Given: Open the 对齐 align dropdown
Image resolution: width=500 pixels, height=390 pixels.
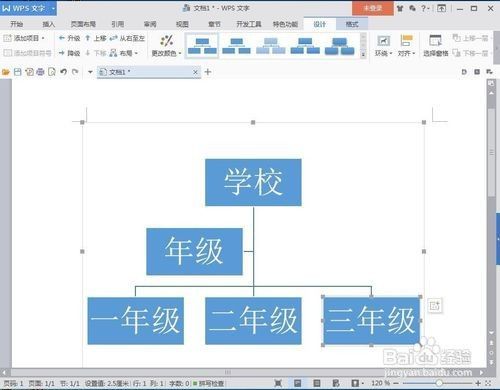Looking at the screenshot, I should pos(406,46).
